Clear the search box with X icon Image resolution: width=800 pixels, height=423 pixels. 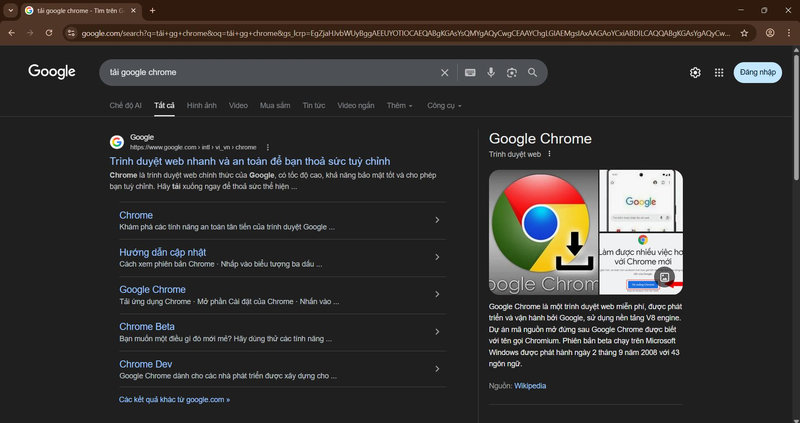(x=444, y=72)
